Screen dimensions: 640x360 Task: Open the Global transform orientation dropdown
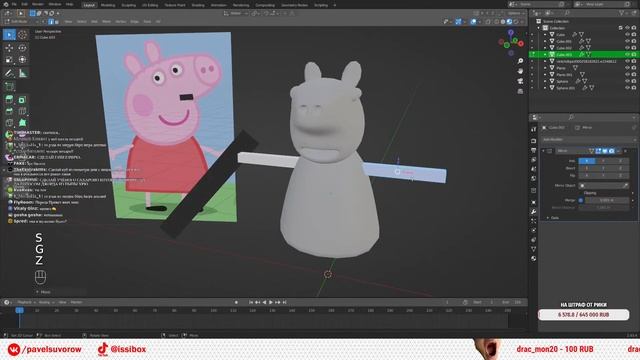[x=236, y=13]
